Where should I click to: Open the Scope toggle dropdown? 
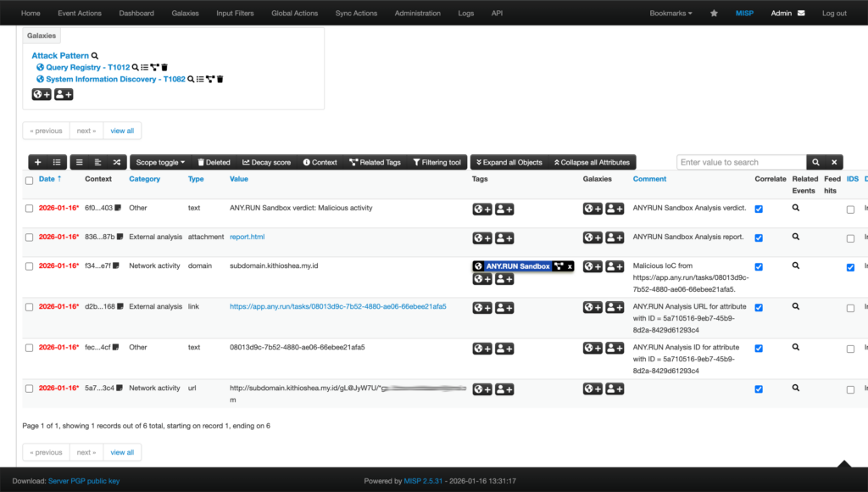click(160, 162)
